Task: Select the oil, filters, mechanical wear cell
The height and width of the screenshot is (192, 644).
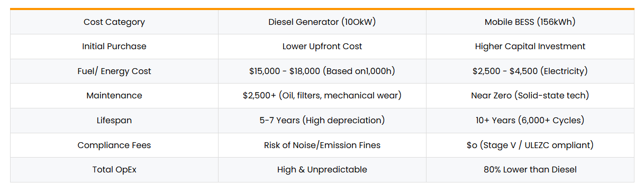Action: pos(322,96)
